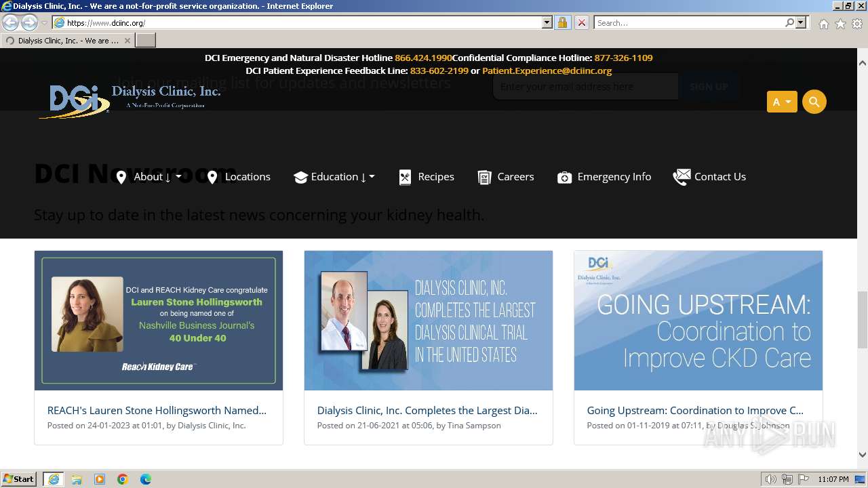Open 'Dialysis Clinic, Inc. Completes the Largest' link

(x=427, y=410)
